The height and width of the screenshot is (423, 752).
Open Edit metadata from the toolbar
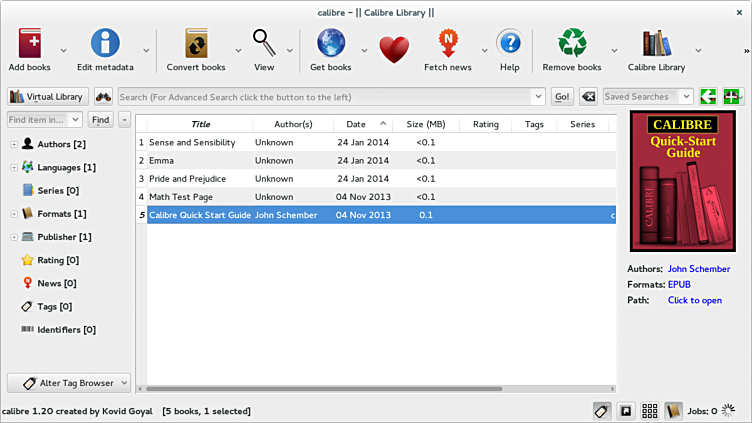point(105,44)
